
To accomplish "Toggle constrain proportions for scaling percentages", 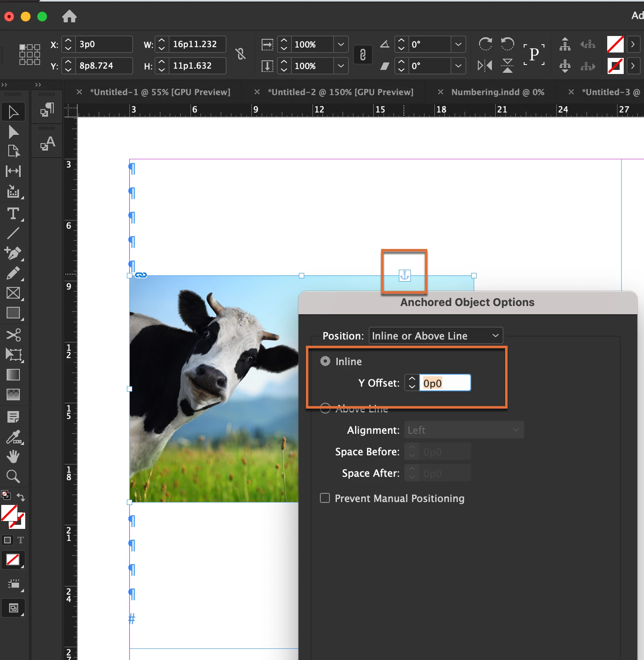I will [x=363, y=55].
